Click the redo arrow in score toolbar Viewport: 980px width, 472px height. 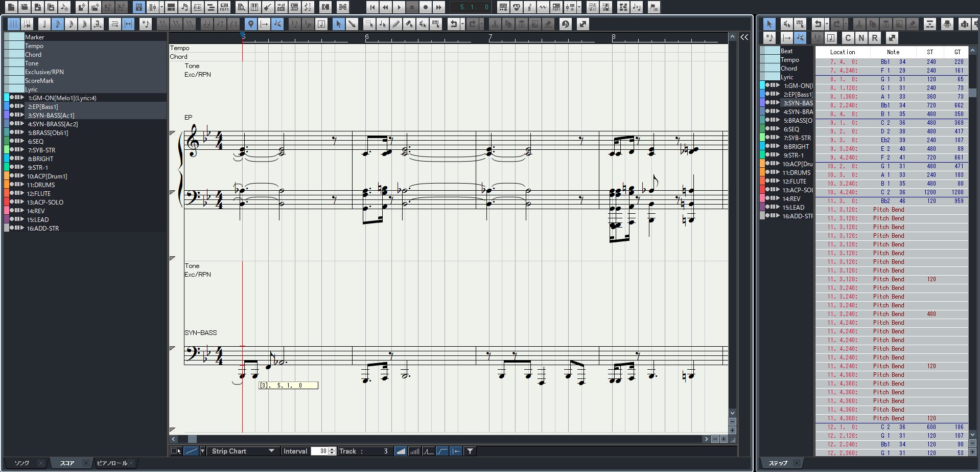[x=473, y=24]
